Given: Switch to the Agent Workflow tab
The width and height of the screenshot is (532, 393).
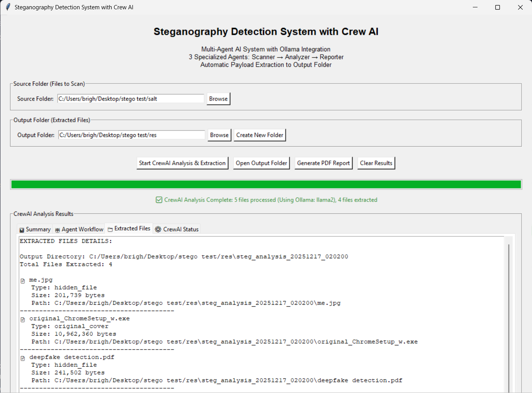Looking at the screenshot, I should (x=79, y=229).
